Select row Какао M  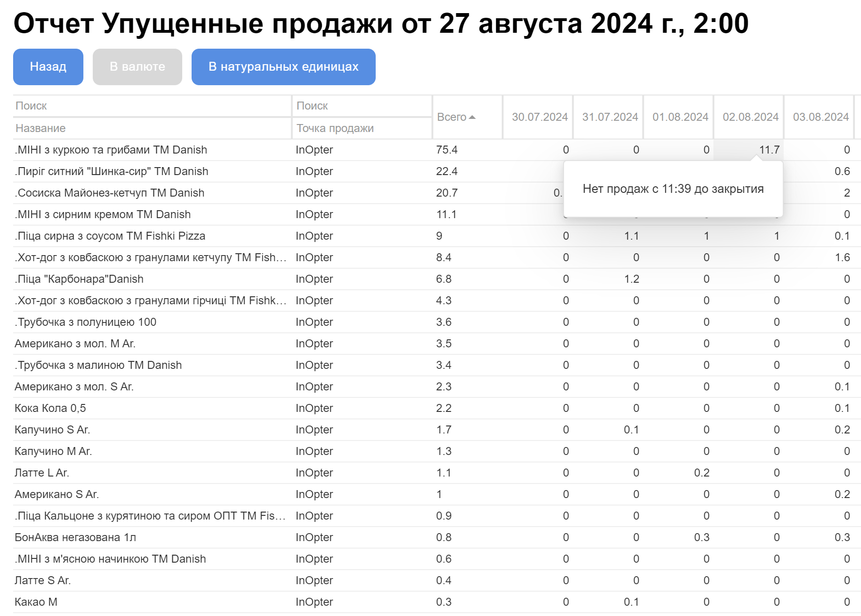tap(437, 602)
